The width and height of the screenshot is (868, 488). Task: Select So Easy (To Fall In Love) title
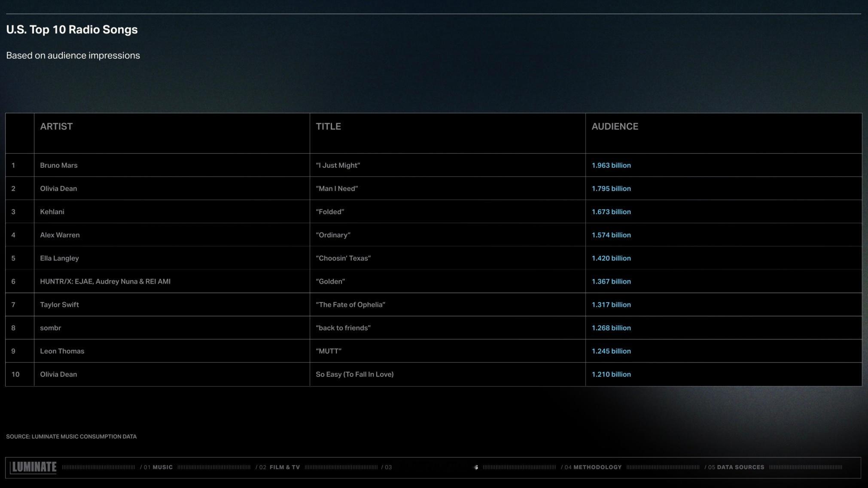click(x=355, y=374)
